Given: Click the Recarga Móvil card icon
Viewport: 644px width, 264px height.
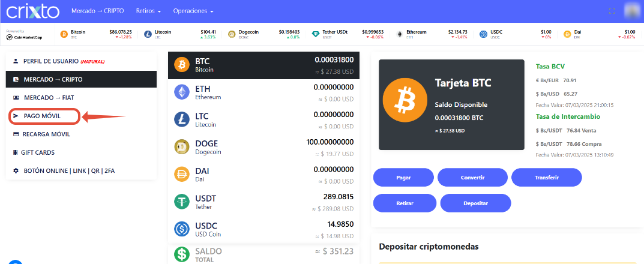Looking at the screenshot, I should click(x=16, y=134).
